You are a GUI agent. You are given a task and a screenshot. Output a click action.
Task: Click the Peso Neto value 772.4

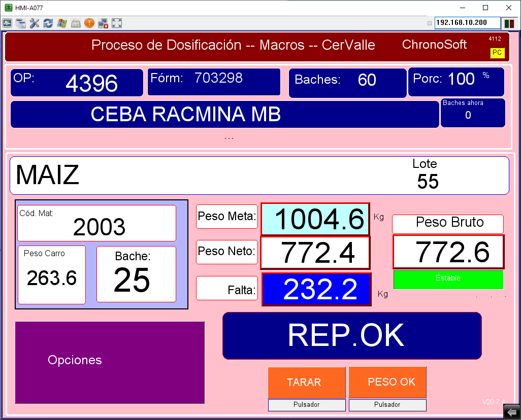(x=315, y=253)
